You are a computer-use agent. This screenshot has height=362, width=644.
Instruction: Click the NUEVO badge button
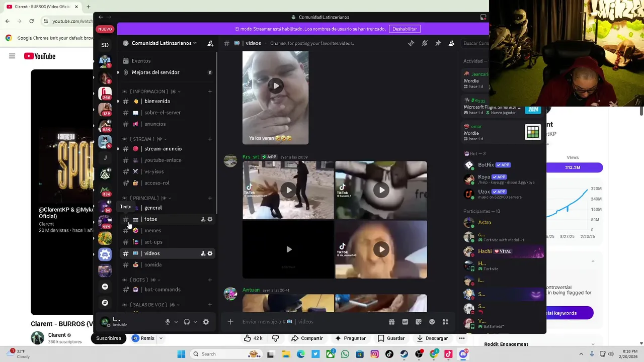105,29
